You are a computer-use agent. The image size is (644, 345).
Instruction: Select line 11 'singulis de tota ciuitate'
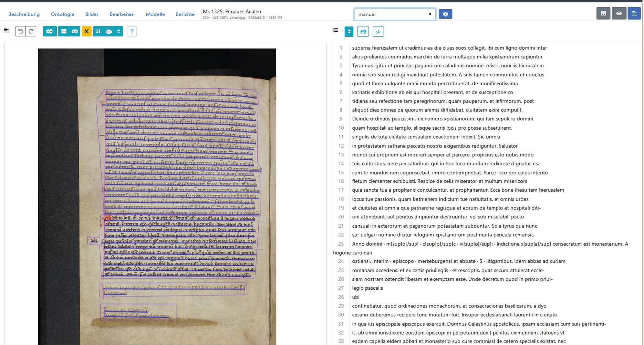(x=426, y=137)
